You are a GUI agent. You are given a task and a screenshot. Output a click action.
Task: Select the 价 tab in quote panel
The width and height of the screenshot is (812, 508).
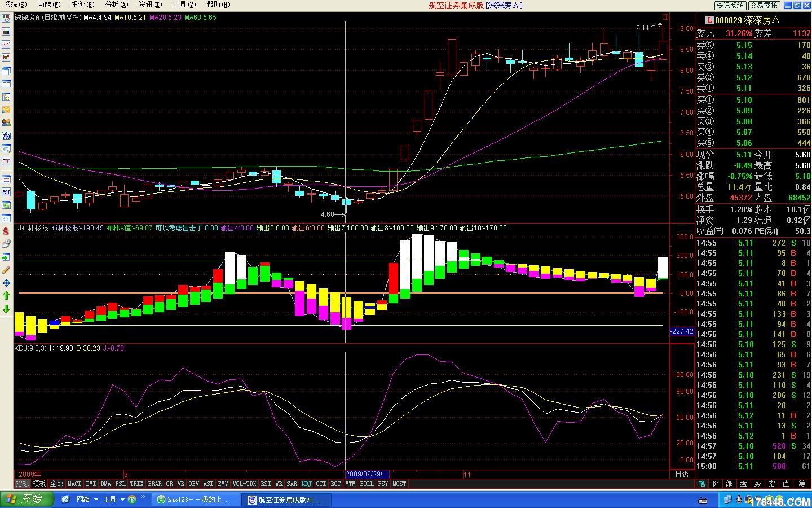coord(716,484)
